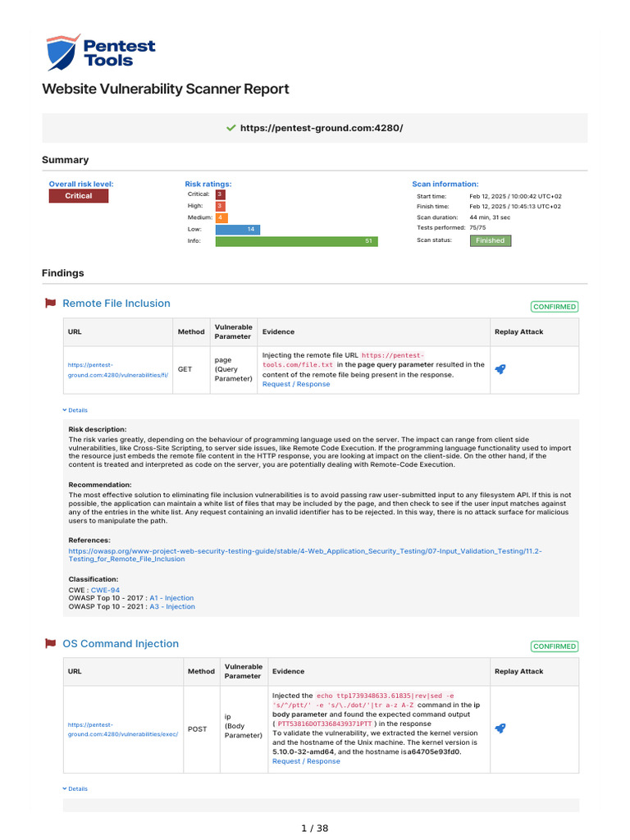
Task: Open the Remote File Inclusion finding title
Action: click(116, 304)
